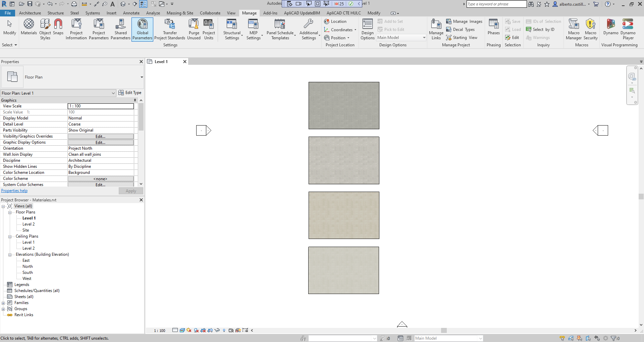The width and height of the screenshot is (644, 342).
Task: Select the Object Styles tool
Action: pos(45,29)
